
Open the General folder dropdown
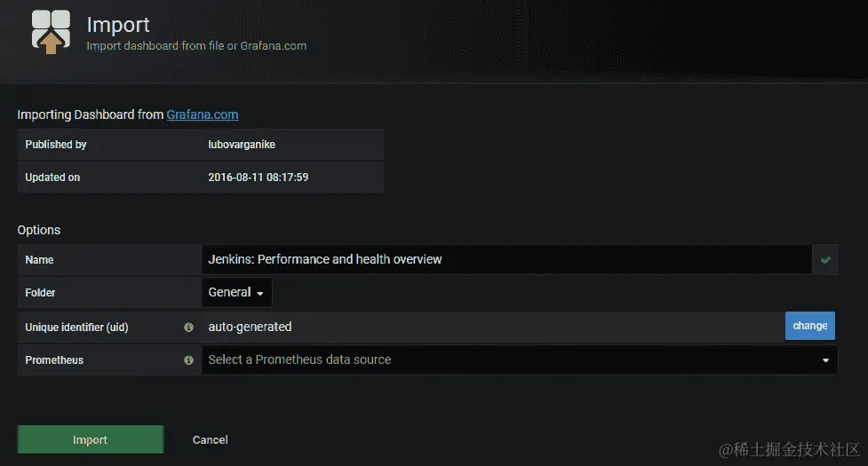[x=236, y=292]
